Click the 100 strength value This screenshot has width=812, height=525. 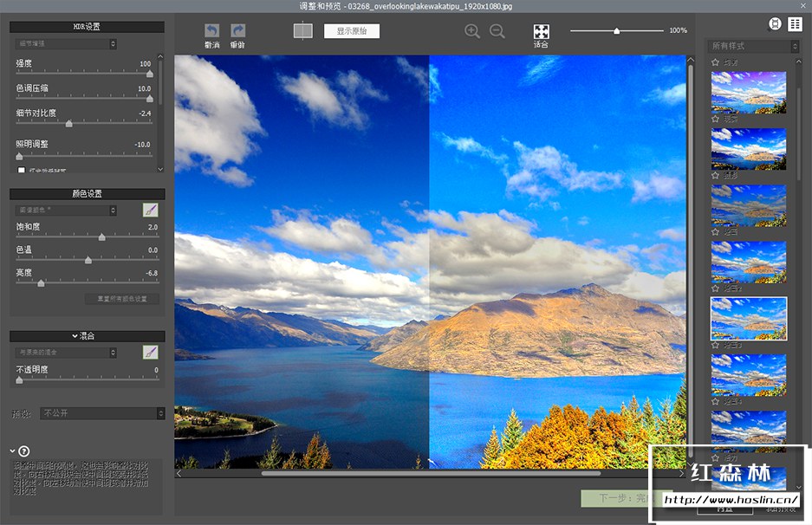click(145, 64)
